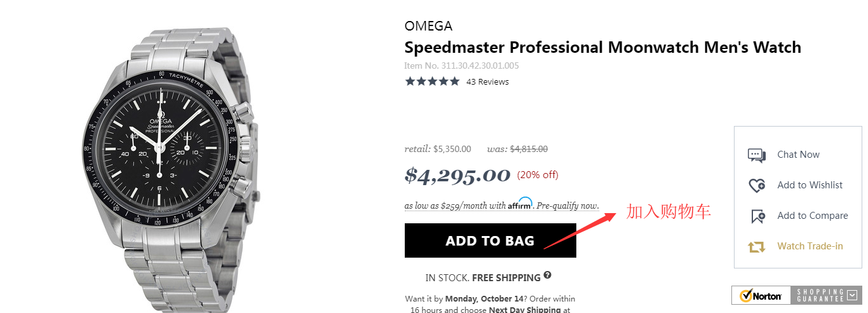Click the five-star rating icons
The width and height of the screenshot is (868, 313).
point(432,81)
